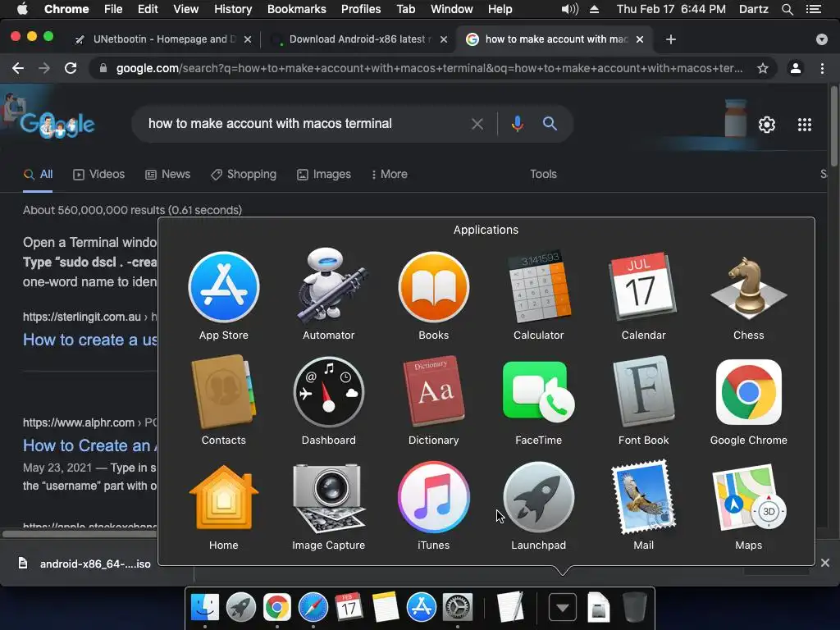Viewport: 840px width, 630px height.
Task: Open the Calendar app in Applications stack
Action: point(643,286)
